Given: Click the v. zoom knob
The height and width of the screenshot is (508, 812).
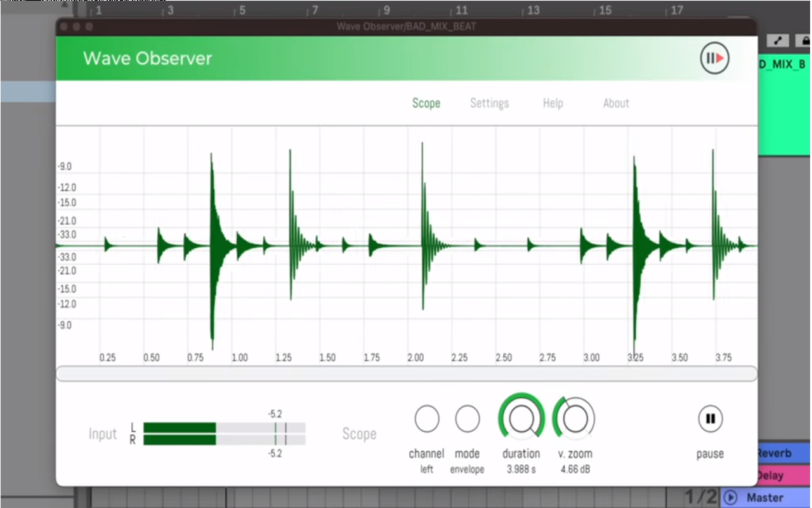Looking at the screenshot, I should 575,418.
